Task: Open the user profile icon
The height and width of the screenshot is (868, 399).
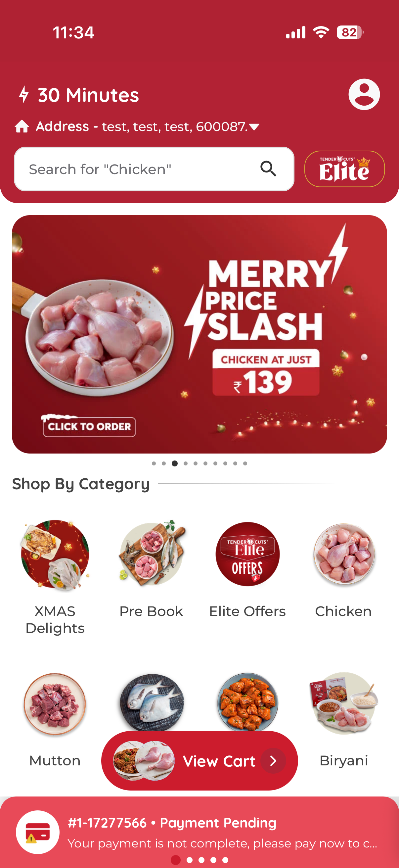Action: [x=364, y=94]
